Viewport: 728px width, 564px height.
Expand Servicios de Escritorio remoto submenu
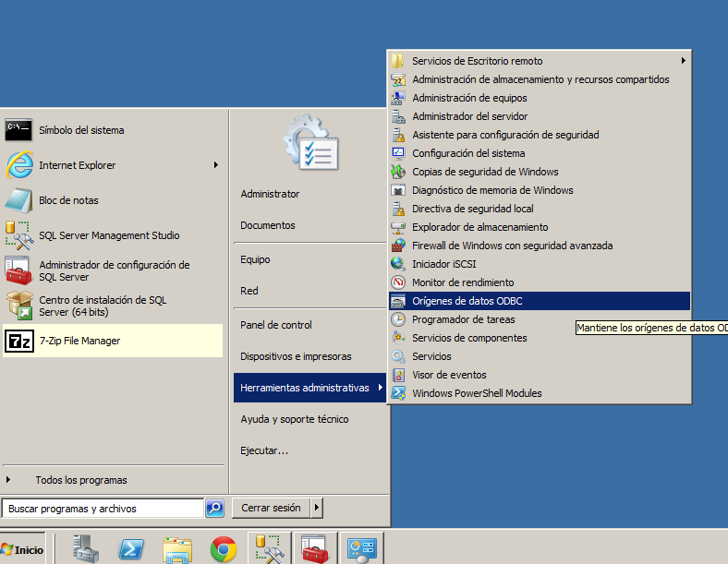point(684,61)
